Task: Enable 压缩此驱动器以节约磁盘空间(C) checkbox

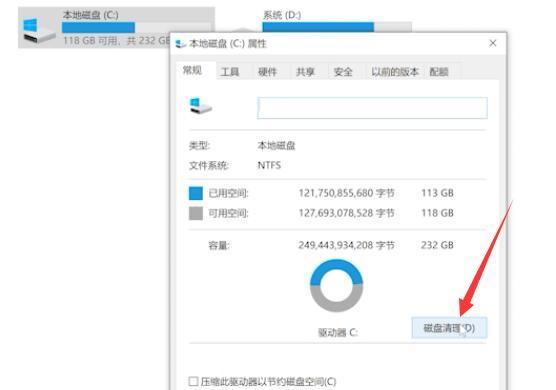Action: (193, 381)
